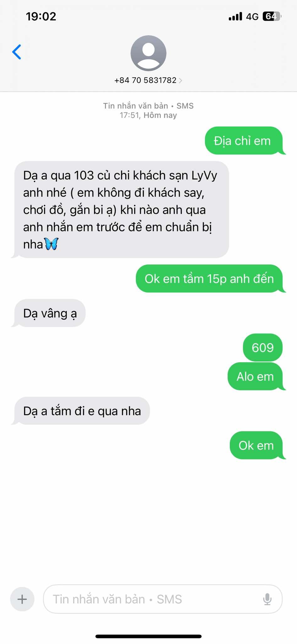The width and height of the screenshot is (297, 644).
Task: Tap the last 'Ok em' sent bubble
Action: 256,445
